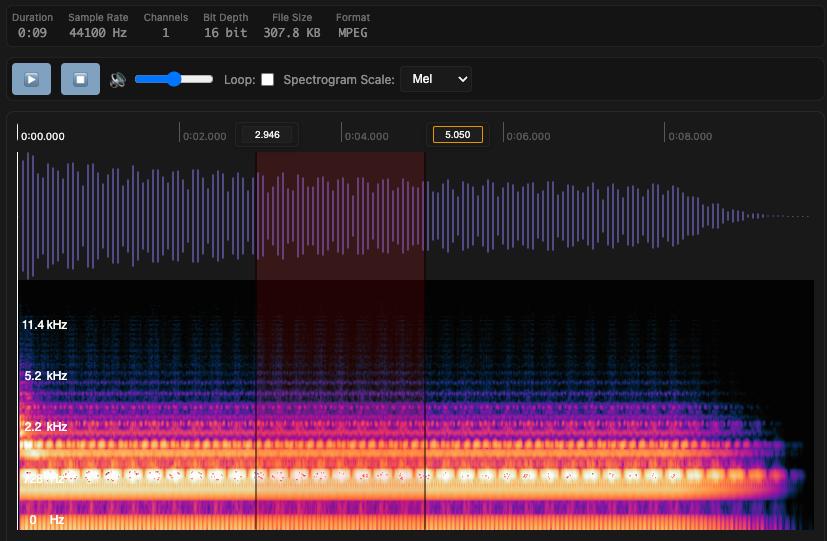This screenshot has height=541, width=827.
Task: Open the Spectrogram Scale Mel dropdown
Action: coord(436,79)
